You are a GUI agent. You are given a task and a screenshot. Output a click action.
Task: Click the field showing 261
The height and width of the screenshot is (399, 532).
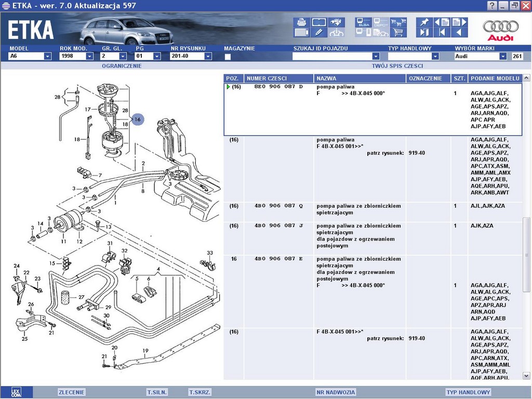(518, 56)
